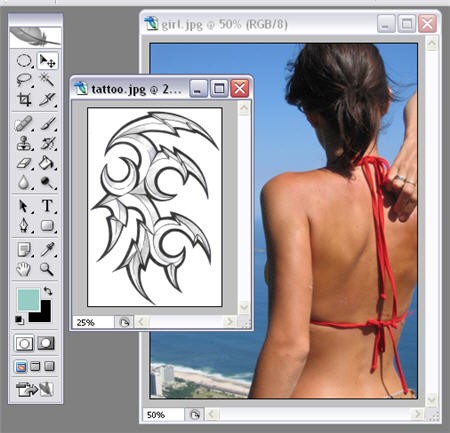Image resolution: width=450 pixels, height=433 pixels.
Task: Swap foreground and background colors
Action: point(48,291)
